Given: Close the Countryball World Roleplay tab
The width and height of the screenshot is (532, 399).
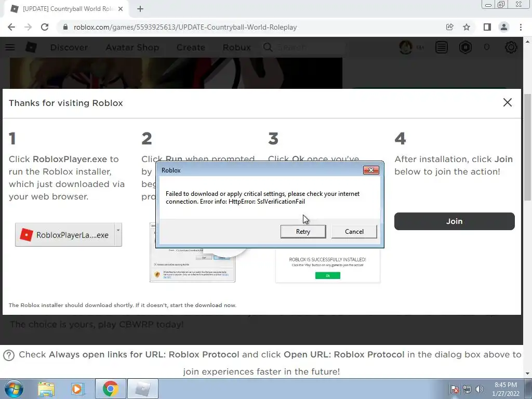Looking at the screenshot, I should point(121,9).
